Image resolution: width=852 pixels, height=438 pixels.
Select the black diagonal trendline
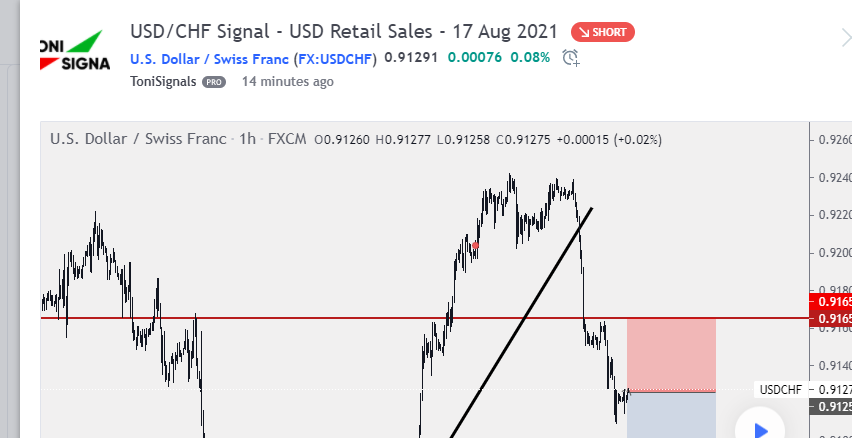(x=522, y=321)
